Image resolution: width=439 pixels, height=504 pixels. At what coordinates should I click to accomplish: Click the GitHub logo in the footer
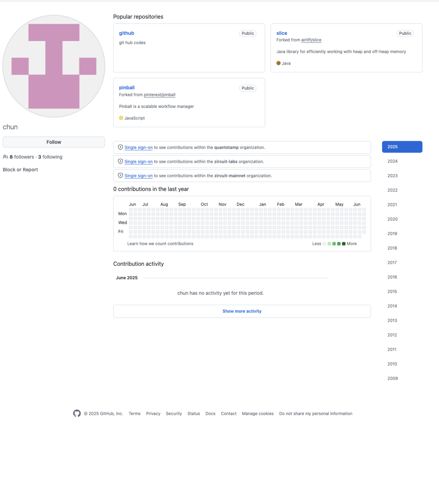(77, 413)
